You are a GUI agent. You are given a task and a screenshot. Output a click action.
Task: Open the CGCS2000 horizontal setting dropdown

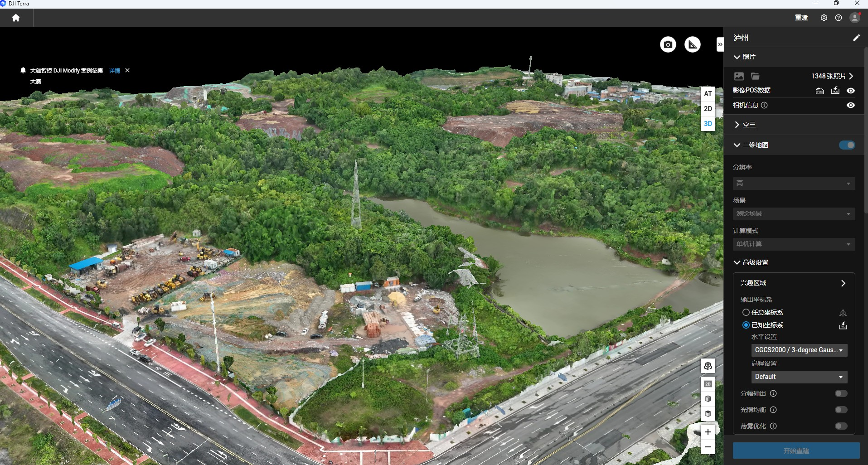[x=799, y=350]
